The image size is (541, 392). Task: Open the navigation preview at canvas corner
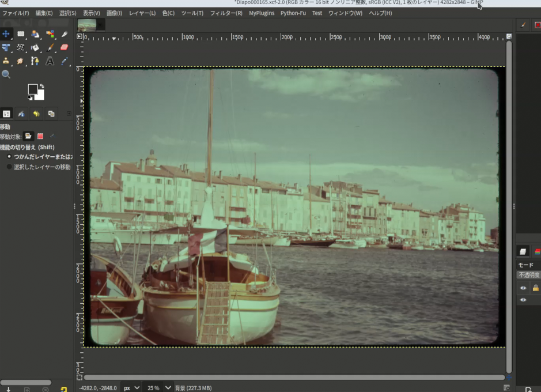(x=509, y=378)
